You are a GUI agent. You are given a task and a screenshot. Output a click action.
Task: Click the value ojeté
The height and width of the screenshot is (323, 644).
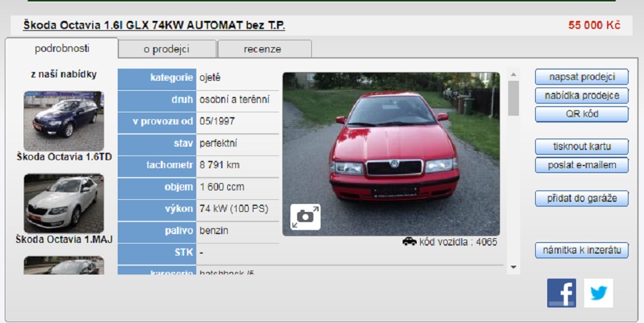[x=210, y=77]
